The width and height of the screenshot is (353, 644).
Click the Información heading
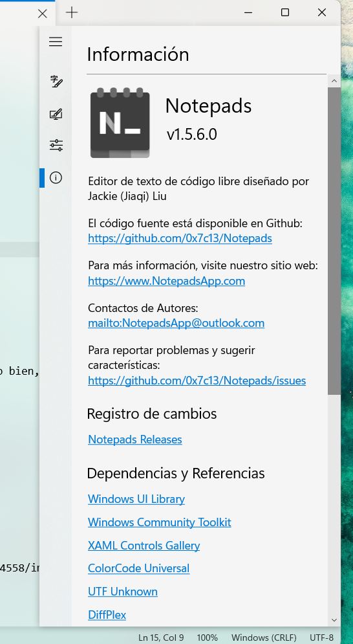138,54
